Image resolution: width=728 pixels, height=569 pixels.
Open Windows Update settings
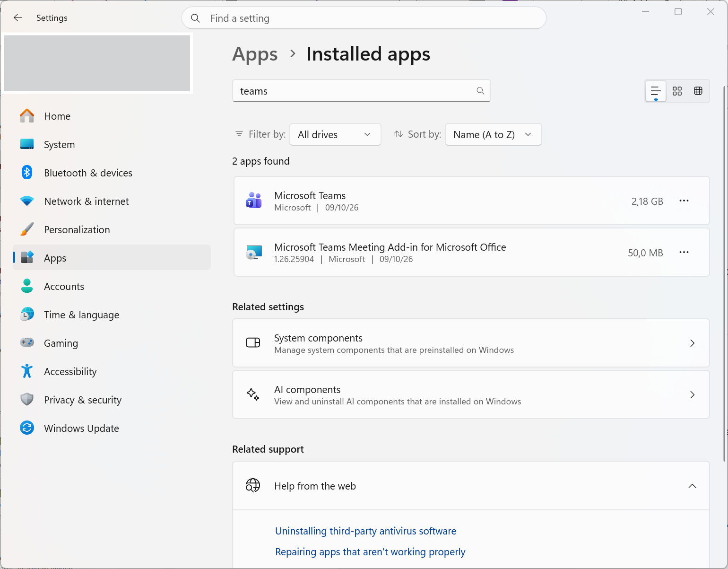[112, 429]
